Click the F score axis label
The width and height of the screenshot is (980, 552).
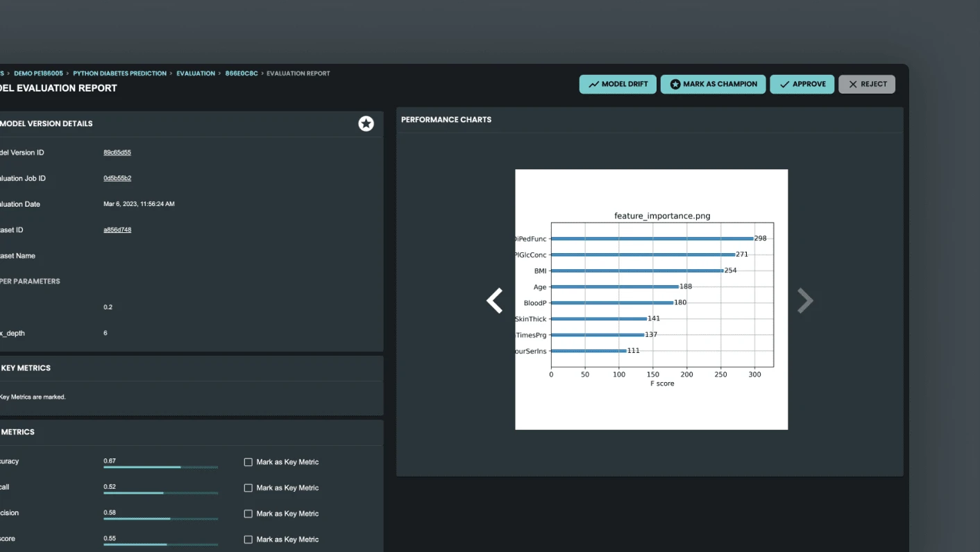pos(662,383)
